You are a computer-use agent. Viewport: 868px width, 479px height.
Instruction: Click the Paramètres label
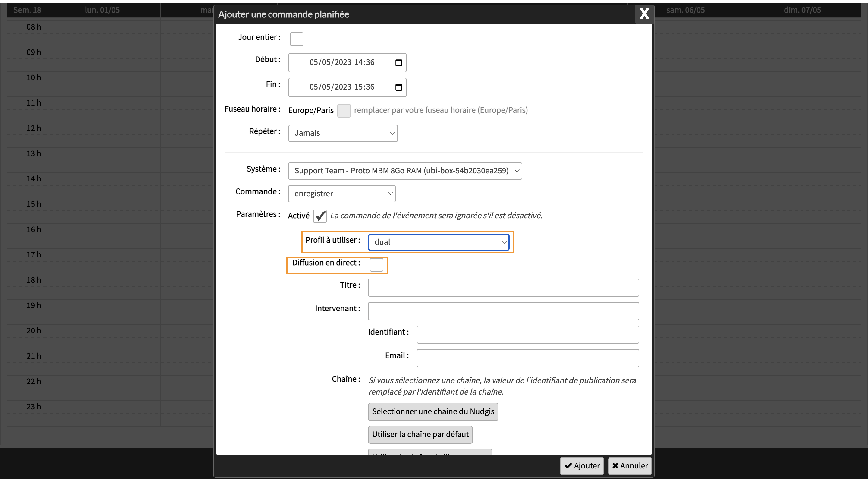[258, 214]
